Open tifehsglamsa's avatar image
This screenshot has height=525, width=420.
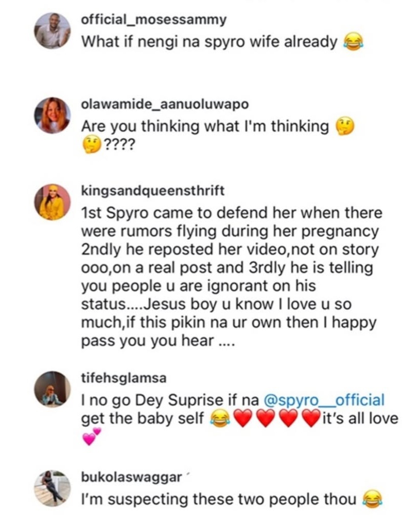tap(52, 389)
